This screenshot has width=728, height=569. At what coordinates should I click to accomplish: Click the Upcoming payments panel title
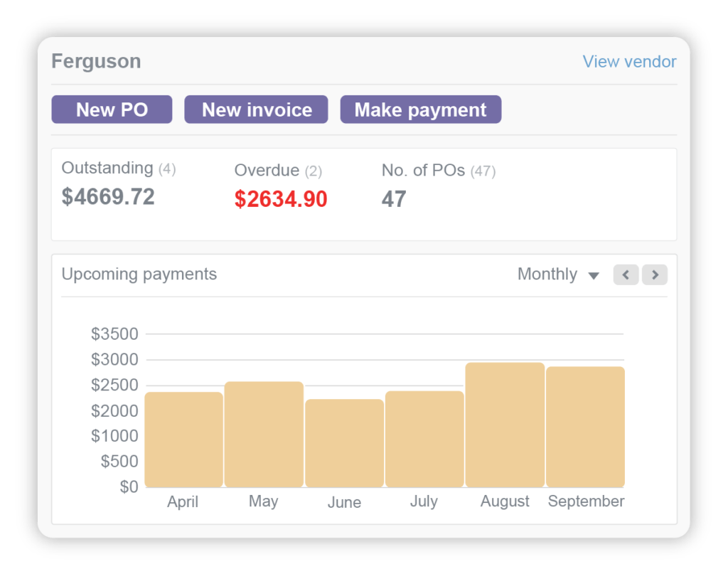pyautogui.click(x=139, y=275)
